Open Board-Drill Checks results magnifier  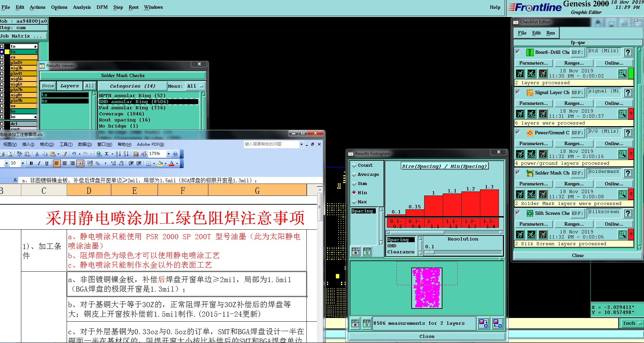622,73
